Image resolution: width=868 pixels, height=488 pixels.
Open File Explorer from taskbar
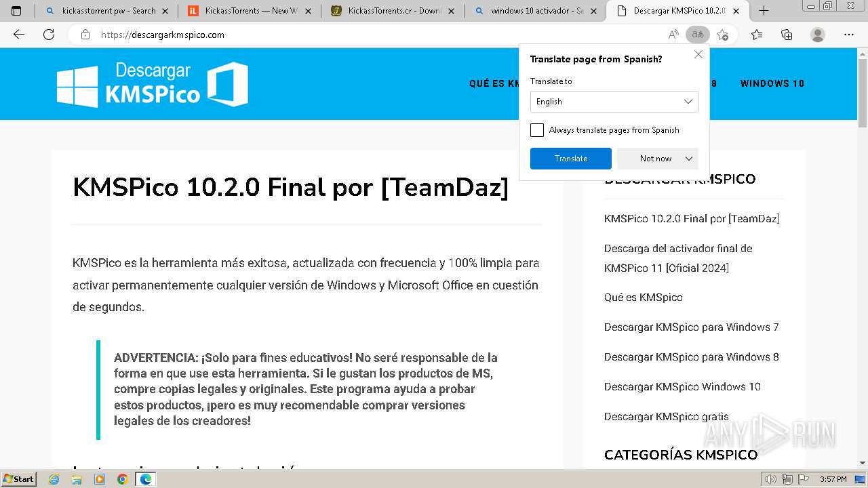(x=77, y=479)
